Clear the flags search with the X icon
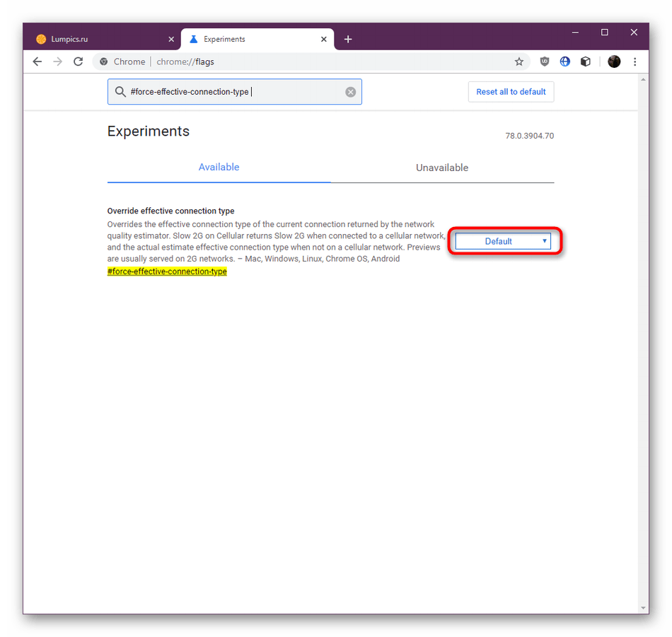 pos(350,92)
